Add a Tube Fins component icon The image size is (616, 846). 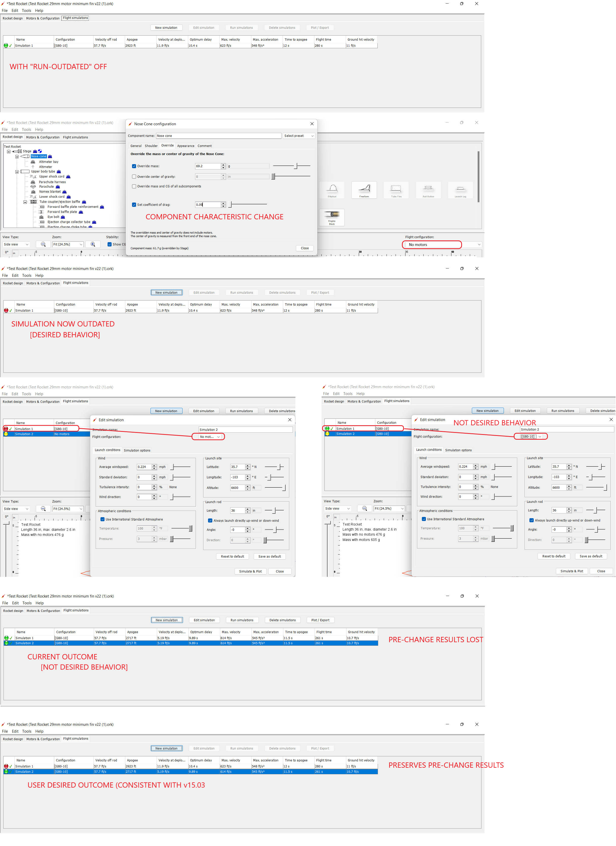(396, 190)
